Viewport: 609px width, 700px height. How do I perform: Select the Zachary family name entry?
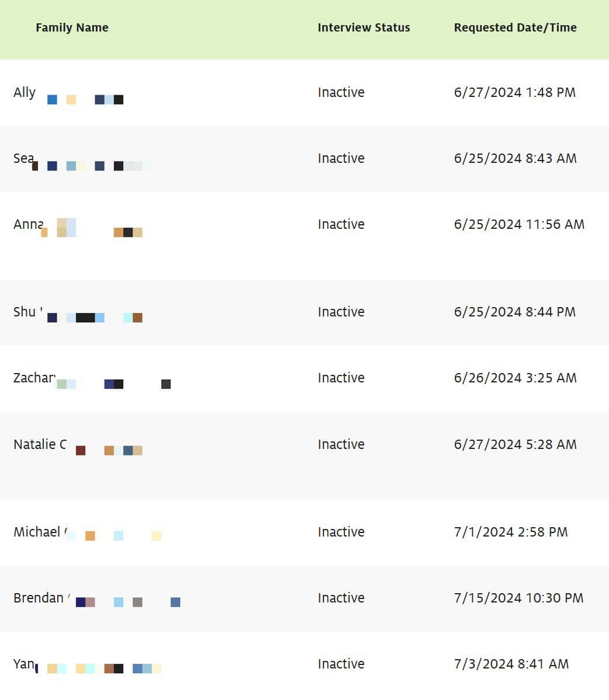click(x=34, y=378)
